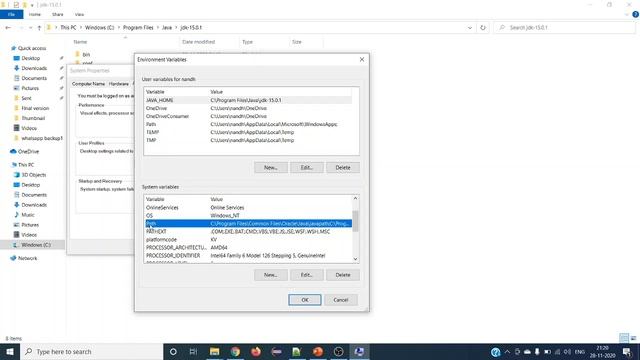This screenshot has width=640, height=360.
Task: Select Windows (C:) drive in sidebar
Action: tap(36, 245)
